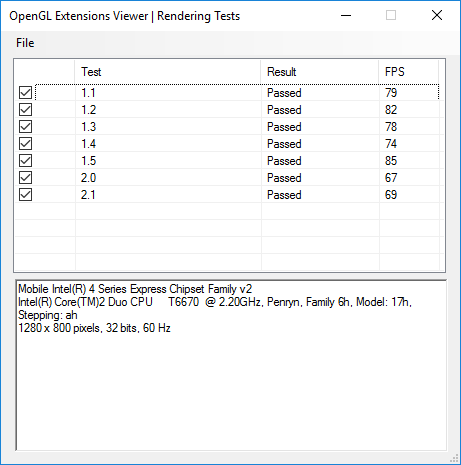461x465 pixels.
Task: Uncheck the test 1.1 checkbox
Action: pyautogui.click(x=25, y=93)
